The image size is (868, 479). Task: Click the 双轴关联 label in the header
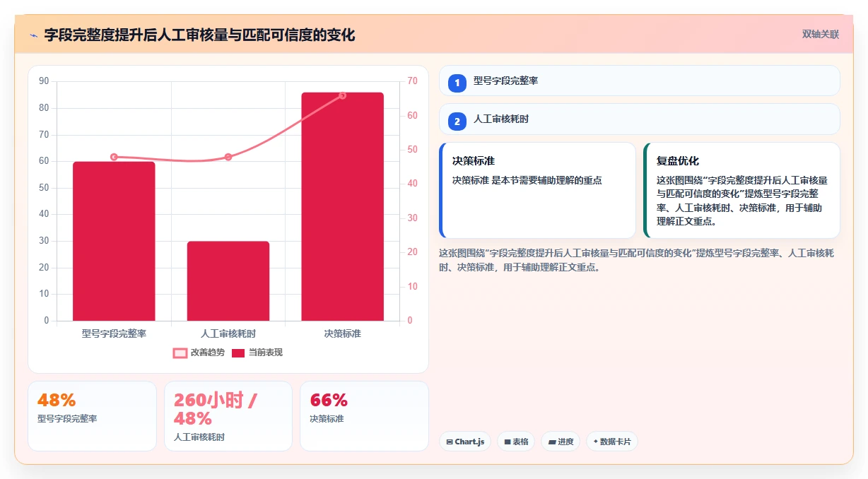820,34
